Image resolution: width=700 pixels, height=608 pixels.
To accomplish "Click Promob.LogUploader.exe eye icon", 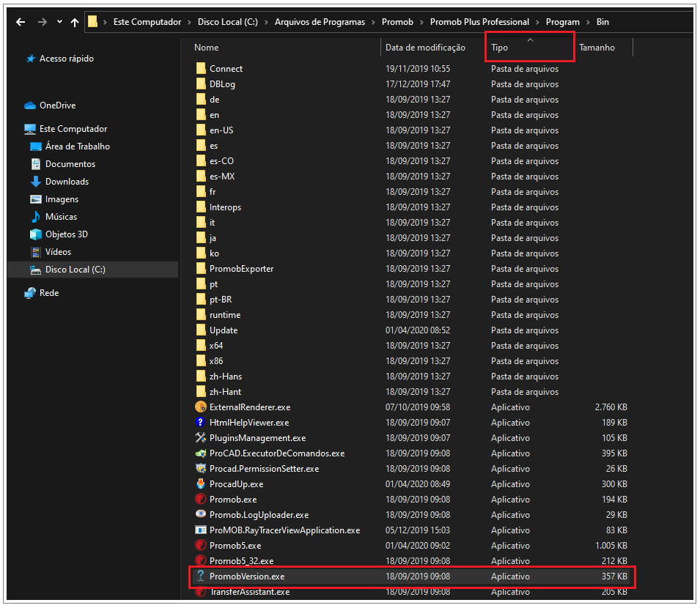I will (201, 514).
